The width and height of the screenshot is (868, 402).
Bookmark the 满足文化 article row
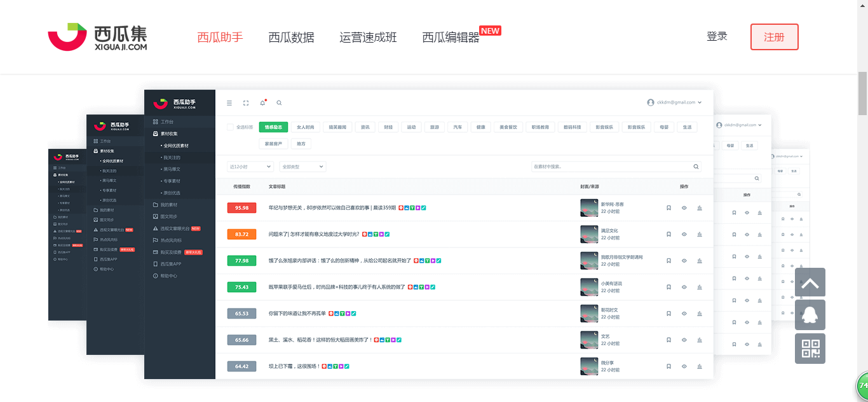coord(668,234)
